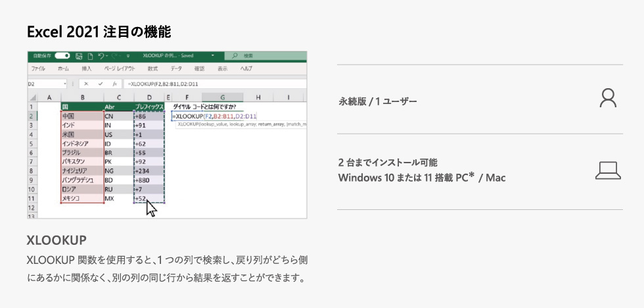Click the magnifier search icon

point(235,56)
